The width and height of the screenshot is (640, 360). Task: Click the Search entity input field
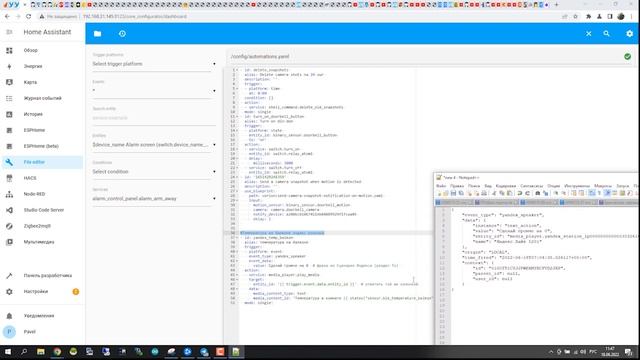154,118
